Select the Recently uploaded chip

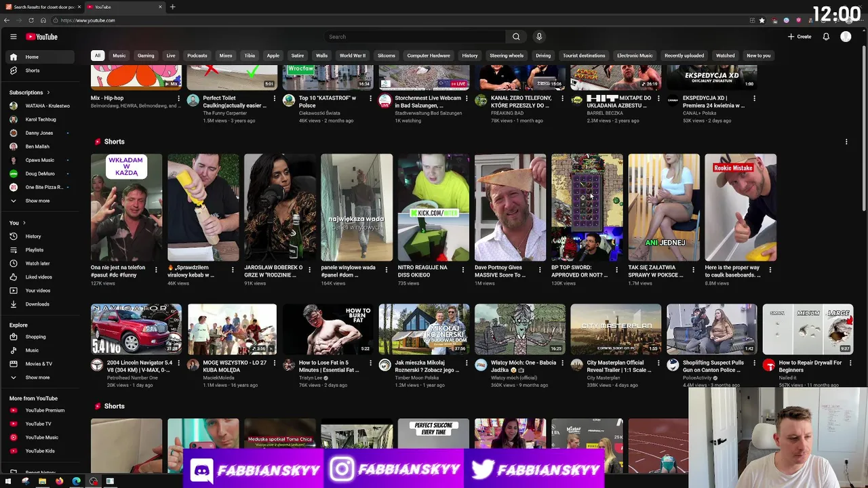(x=684, y=56)
